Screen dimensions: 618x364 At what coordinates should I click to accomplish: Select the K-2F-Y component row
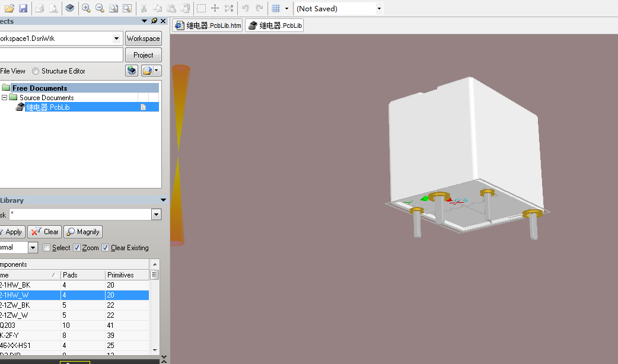point(75,335)
